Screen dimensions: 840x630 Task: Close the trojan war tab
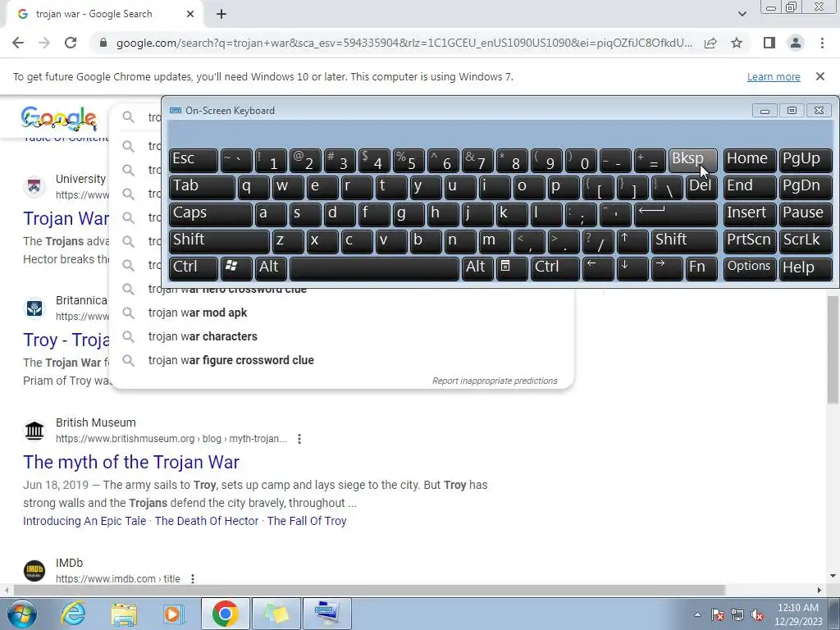click(190, 14)
